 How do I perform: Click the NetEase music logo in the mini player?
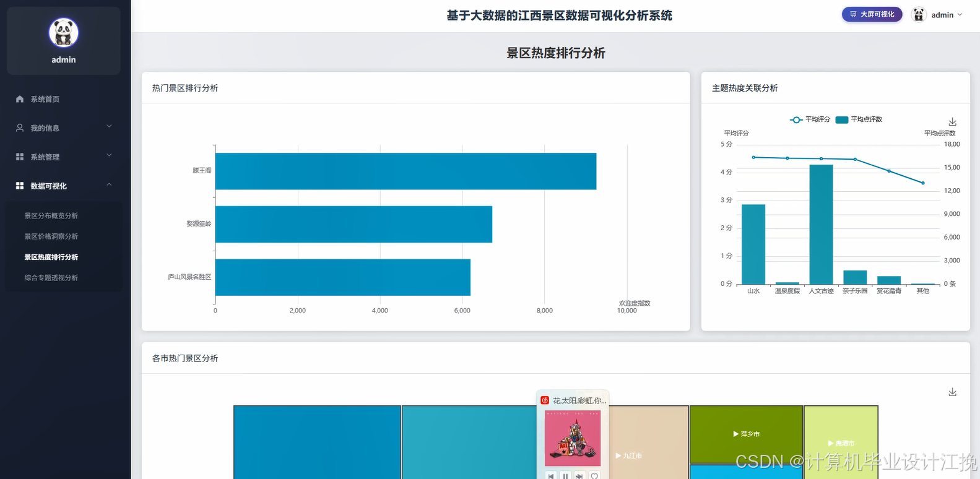(x=545, y=400)
